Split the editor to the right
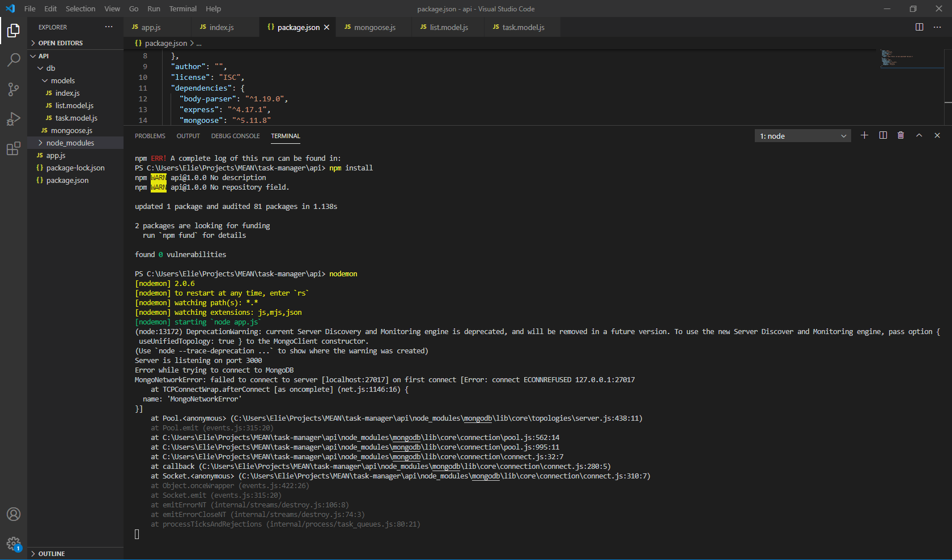The width and height of the screenshot is (952, 560). (x=920, y=27)
